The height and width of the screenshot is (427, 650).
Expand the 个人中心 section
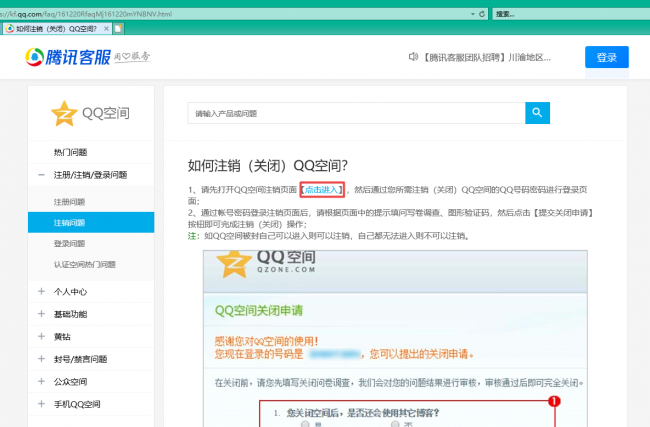tap(91, 291)
